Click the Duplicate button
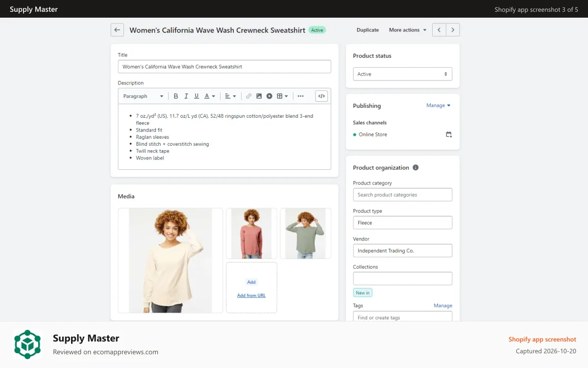588x368 pixels. [x=367, y=30]
